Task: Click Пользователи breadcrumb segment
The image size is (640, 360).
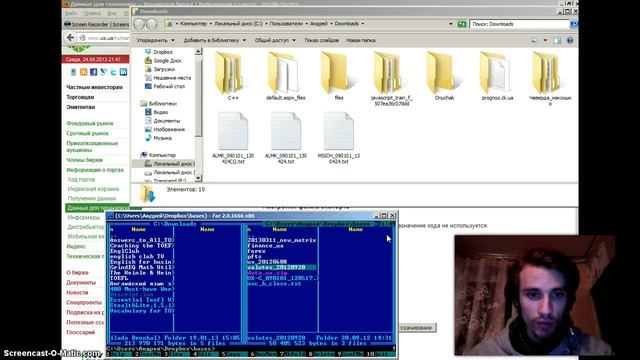Action: [x=286, y=24]
